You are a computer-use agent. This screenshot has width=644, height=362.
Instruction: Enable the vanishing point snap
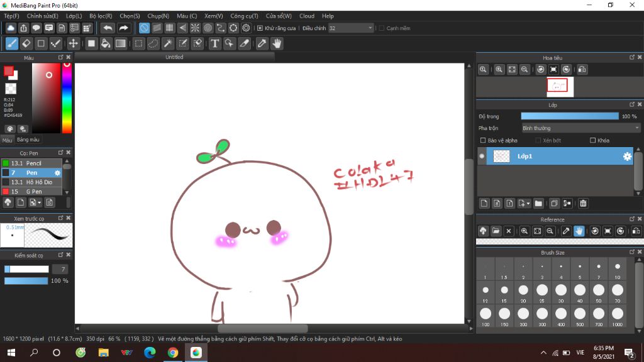pyautogui.click(x=182, y=28)
